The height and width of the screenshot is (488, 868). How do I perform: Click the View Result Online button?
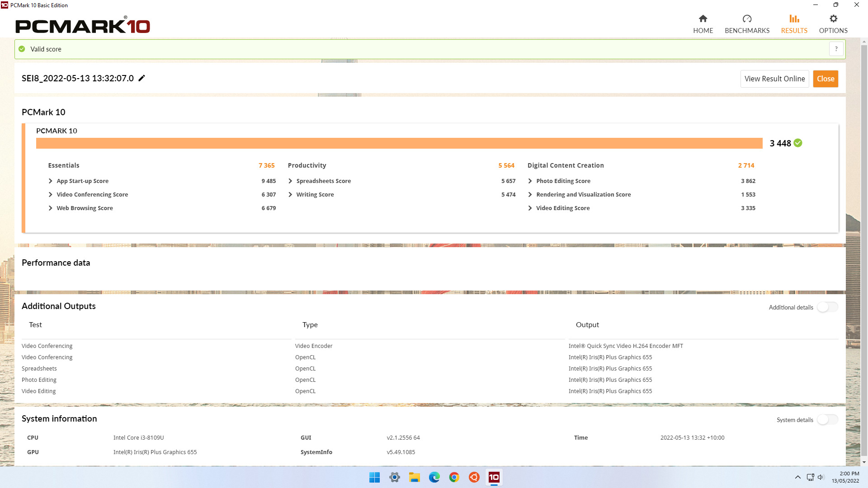tap(774, 79)
